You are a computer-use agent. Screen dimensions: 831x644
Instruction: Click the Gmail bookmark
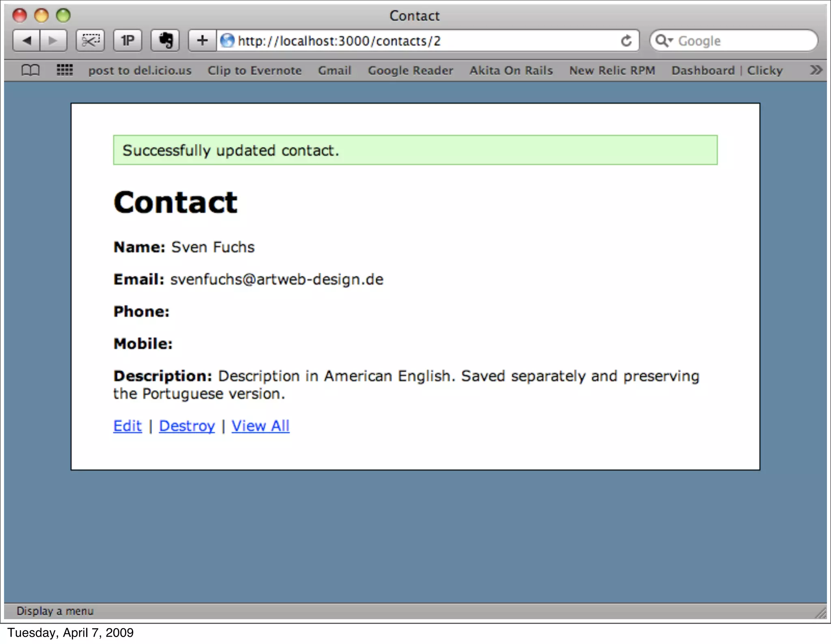(x=334, y=71)
